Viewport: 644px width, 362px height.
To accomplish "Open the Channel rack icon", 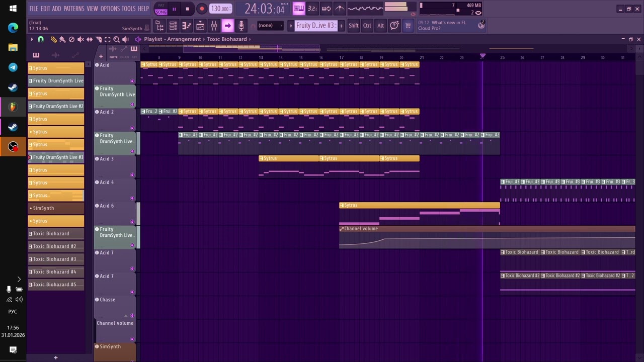I will 173,26.
